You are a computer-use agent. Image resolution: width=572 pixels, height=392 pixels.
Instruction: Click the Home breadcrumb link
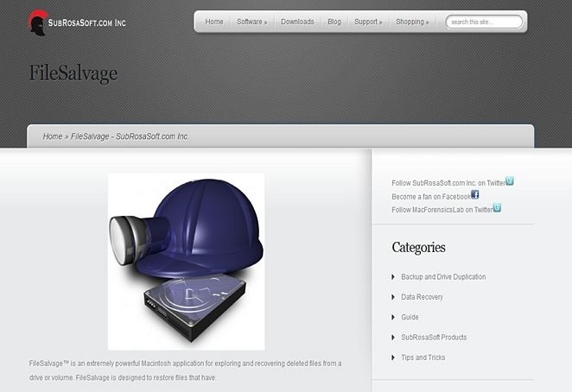coord(53,136)
